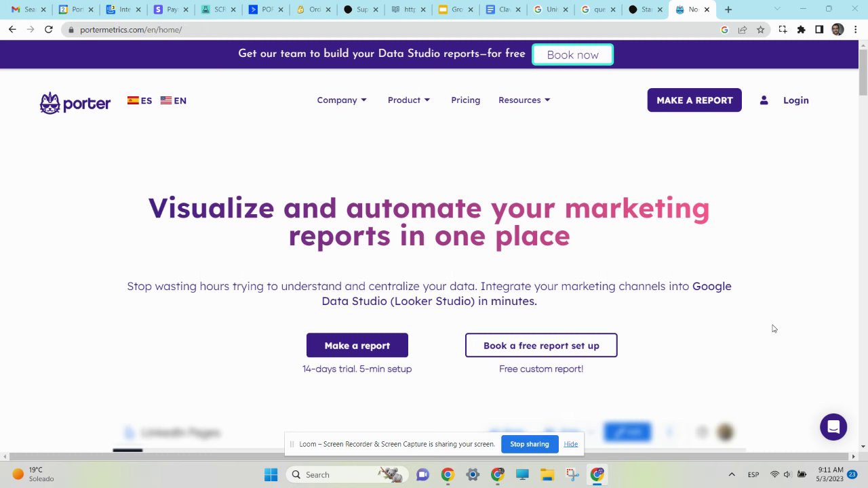Click the padlock site info icon

[x=71, y=30]
